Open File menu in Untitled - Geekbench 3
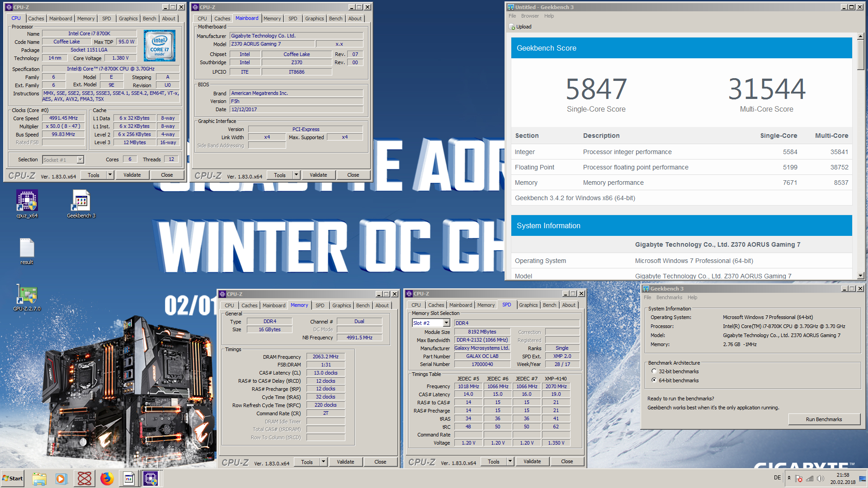Image resolution: width=868 pixels, height=488 pixels. (x=512, y=16)
